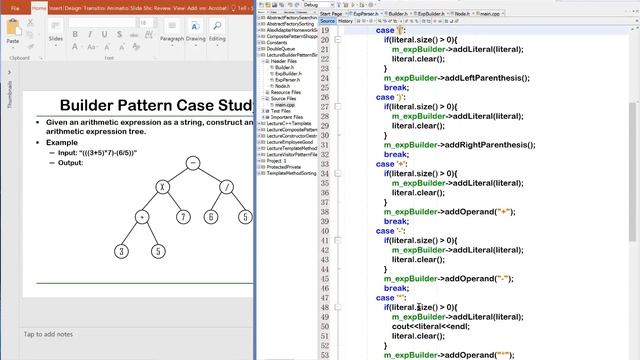Click the editor vertical scrollbar thumb
Viewport: 640px width, 360px height.
click(x=633, y=171)
